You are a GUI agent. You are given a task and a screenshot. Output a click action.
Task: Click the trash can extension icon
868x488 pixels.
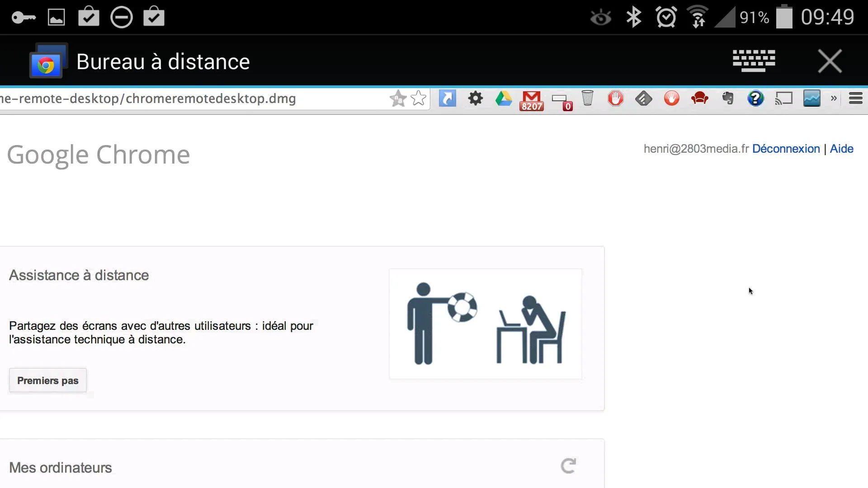587,98
